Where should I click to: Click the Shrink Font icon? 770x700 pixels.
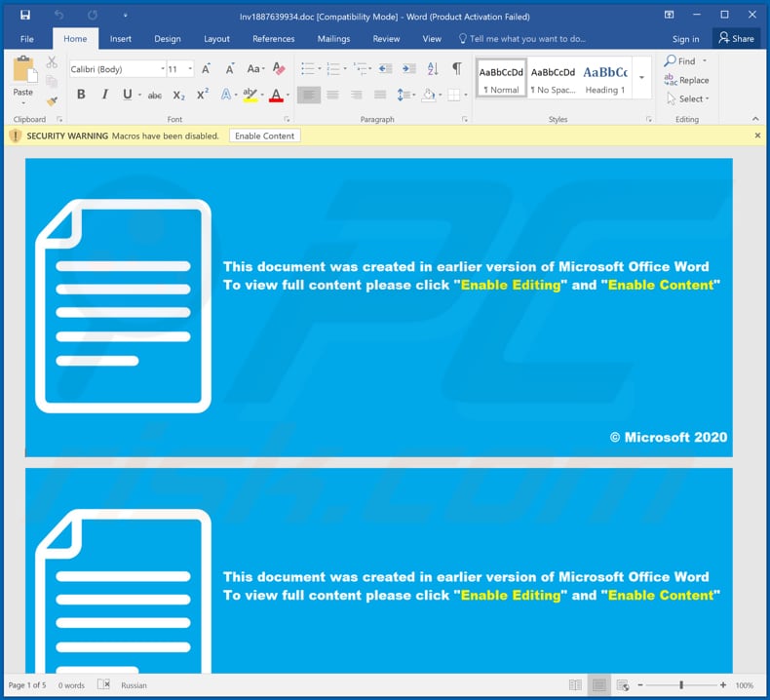(229, 69)
